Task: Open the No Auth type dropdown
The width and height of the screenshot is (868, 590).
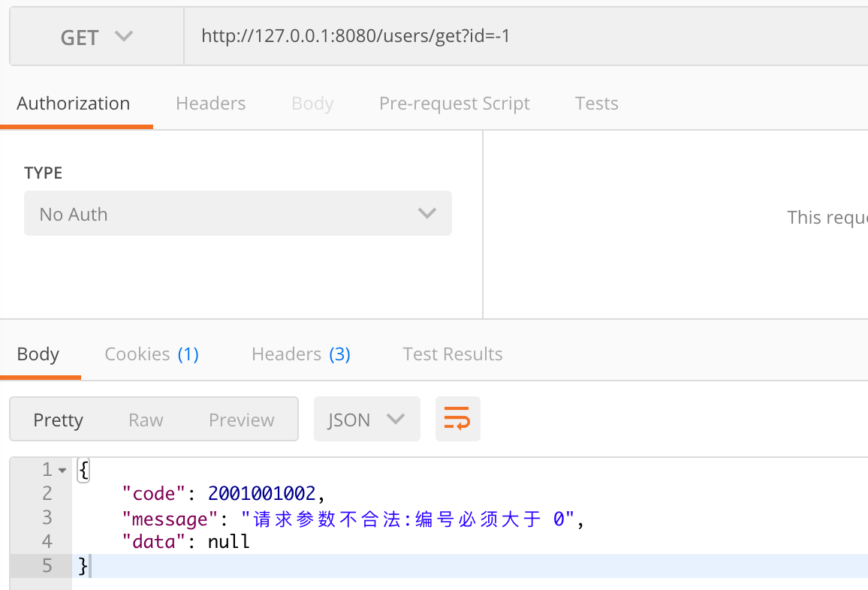Action: click(237, 213)
